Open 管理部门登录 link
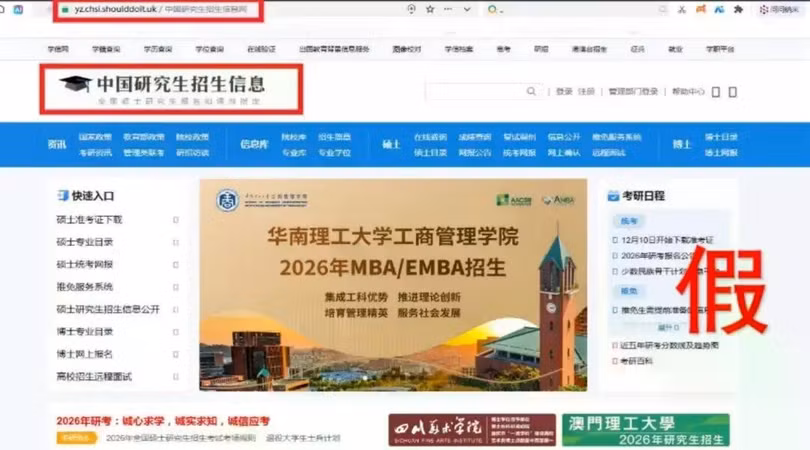This screenshot has width=810, height=450. pyautogui.click(x=633, y=91)
